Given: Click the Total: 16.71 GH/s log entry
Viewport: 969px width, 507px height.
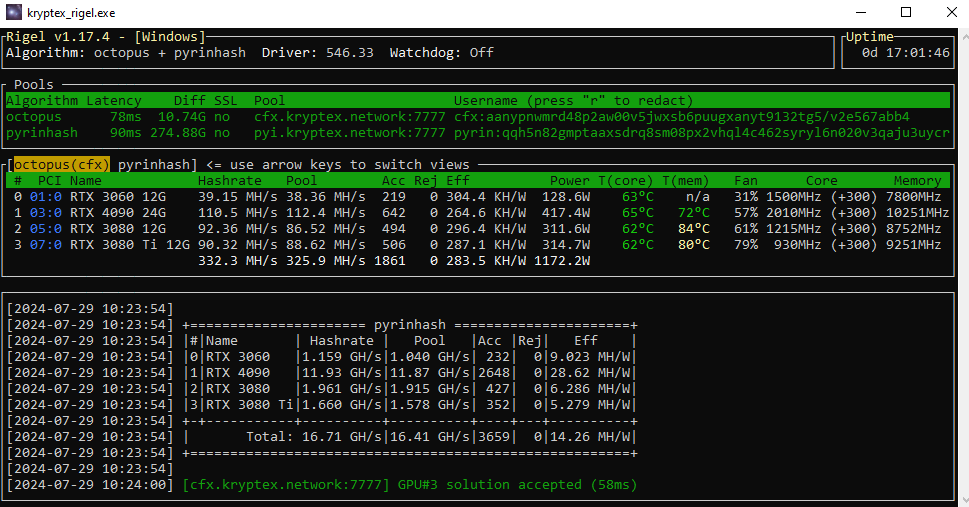Looking at the screenshot, I should tap(314, 437).
